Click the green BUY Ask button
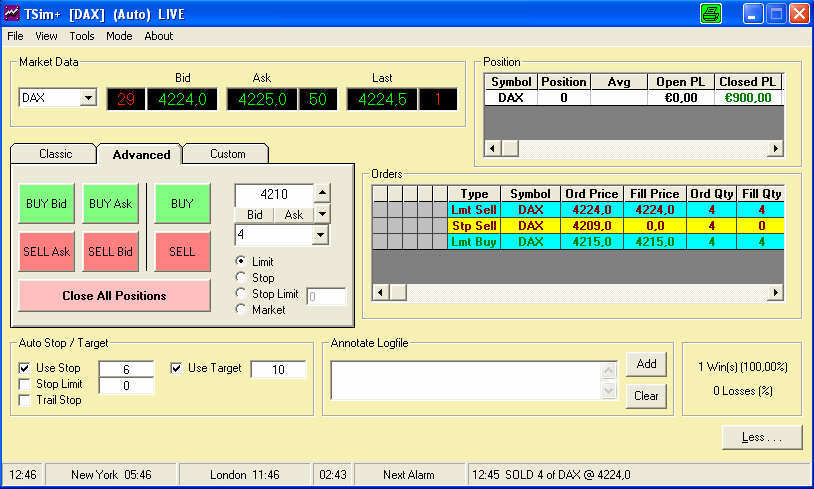This screenshot has width=814, height=489. pos(110,204)
